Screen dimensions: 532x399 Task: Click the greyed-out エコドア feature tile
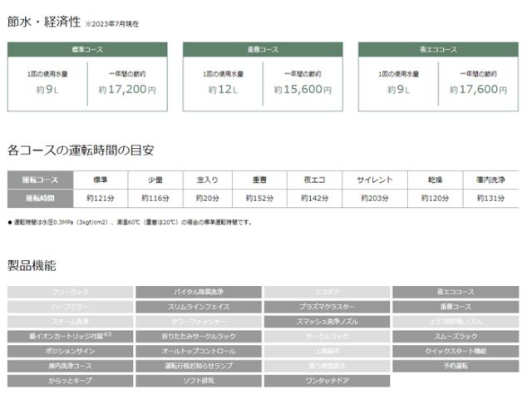(327, 292)
